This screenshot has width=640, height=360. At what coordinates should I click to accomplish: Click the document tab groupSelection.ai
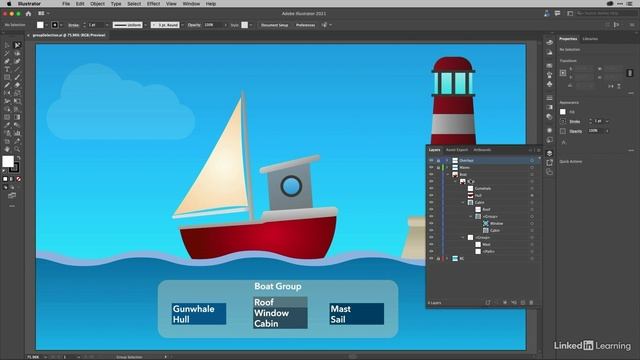point(69,35)
